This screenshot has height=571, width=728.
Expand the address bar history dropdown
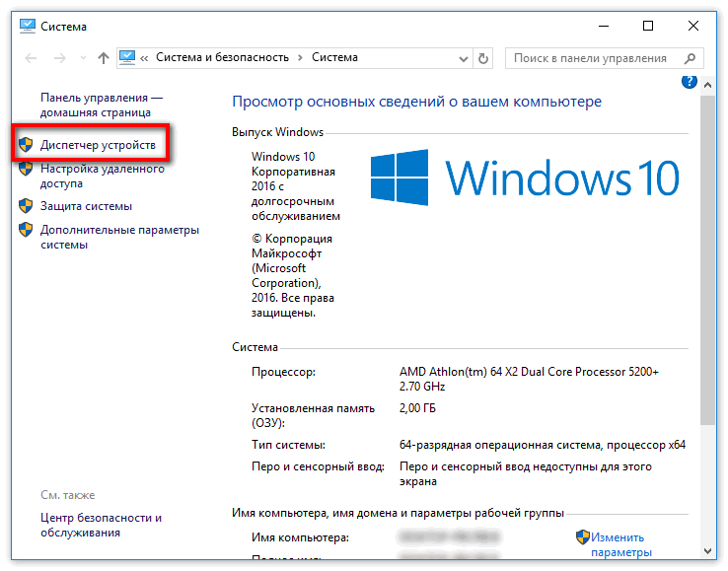[x=463, y=58]
